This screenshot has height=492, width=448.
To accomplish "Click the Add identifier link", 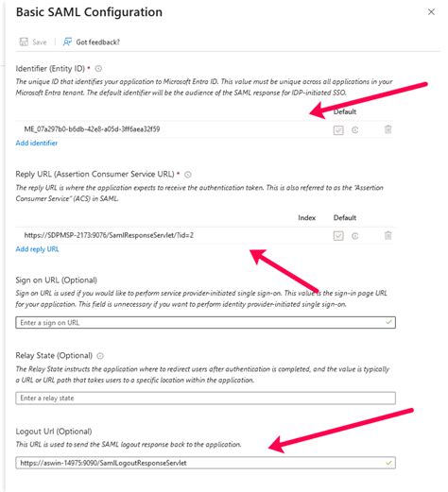I will [37, 143].
